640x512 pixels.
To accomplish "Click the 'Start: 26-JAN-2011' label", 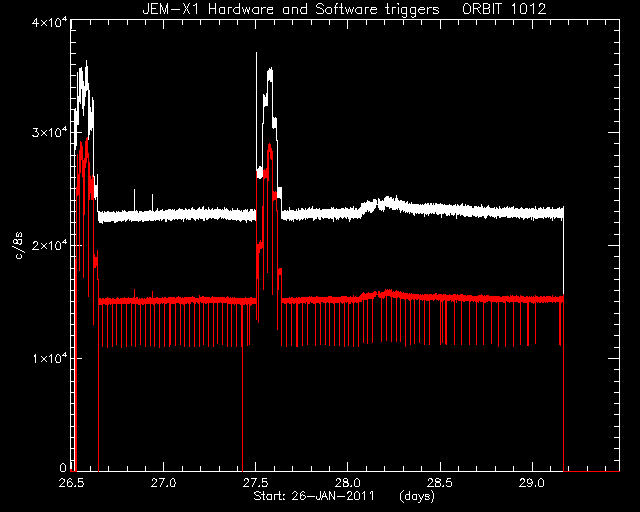I will pyautogui.click(x=314, y=496).
